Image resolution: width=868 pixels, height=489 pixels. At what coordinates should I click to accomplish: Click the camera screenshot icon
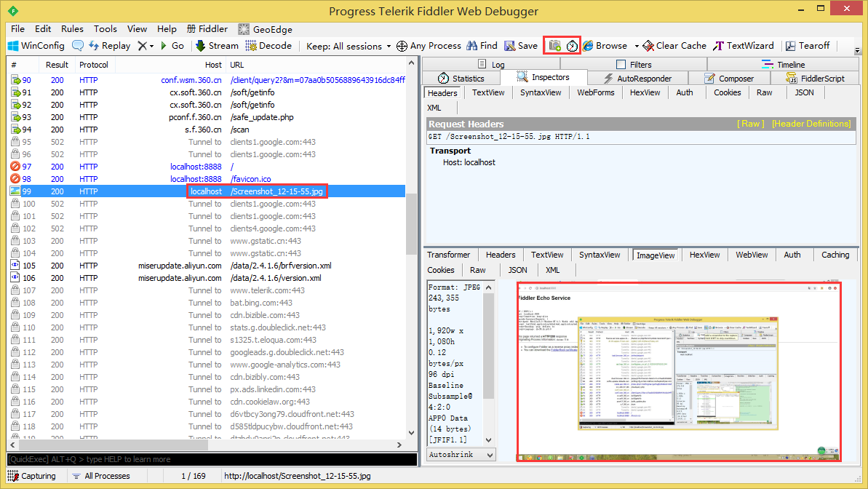click(x=554, y=46)
